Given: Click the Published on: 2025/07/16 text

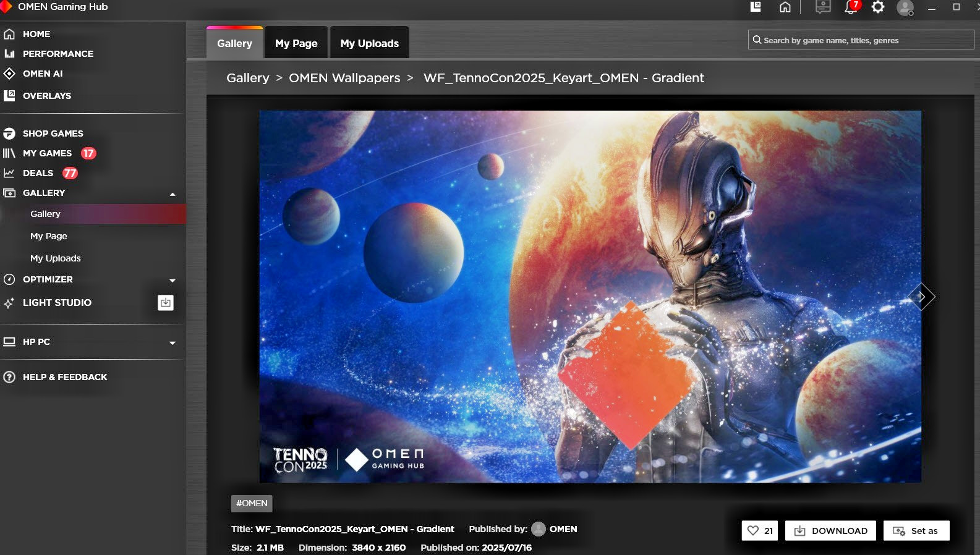Looking at the screenshot, I should click(476, 548).
